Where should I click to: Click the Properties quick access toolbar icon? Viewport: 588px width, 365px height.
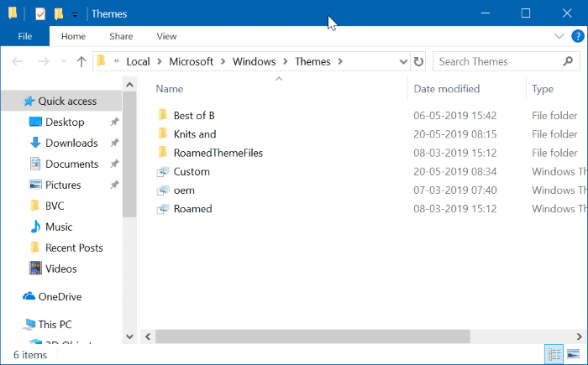40,14
